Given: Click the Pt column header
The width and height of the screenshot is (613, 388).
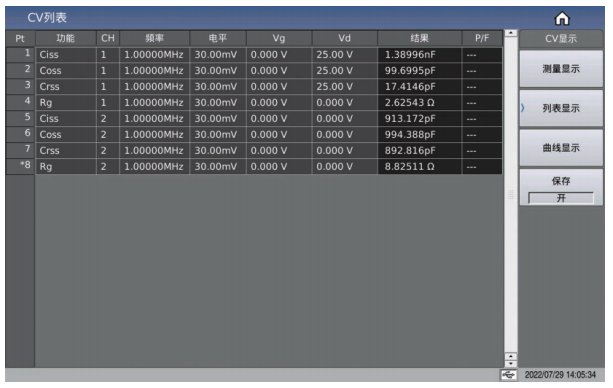Looking at the screenshot, I should coord(20,38).
